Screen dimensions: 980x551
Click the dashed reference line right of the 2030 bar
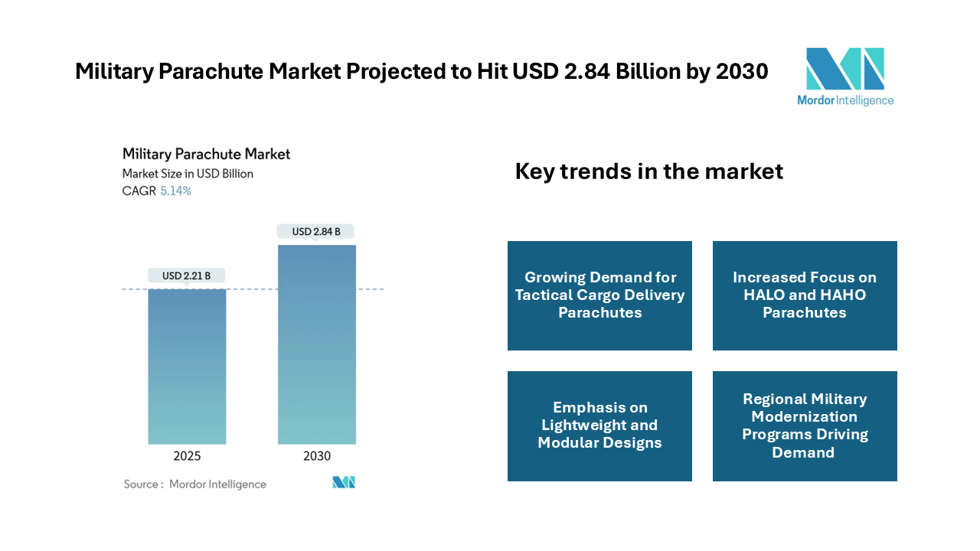click(x=370, y=289)
